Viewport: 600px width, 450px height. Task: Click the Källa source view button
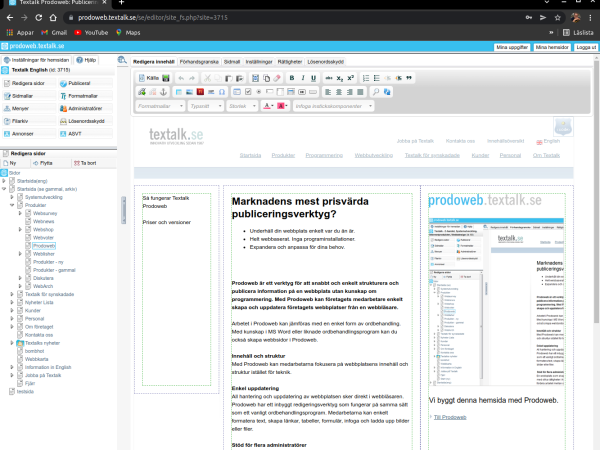coord(149,78)
